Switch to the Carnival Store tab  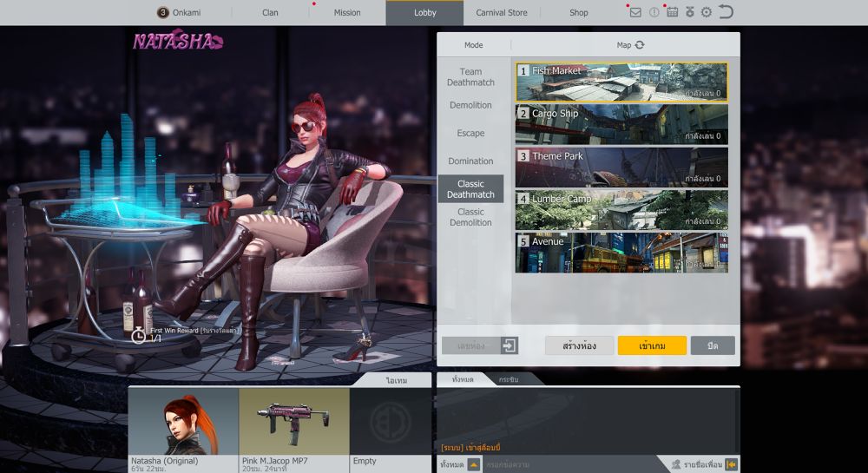(x=502, y=13)
